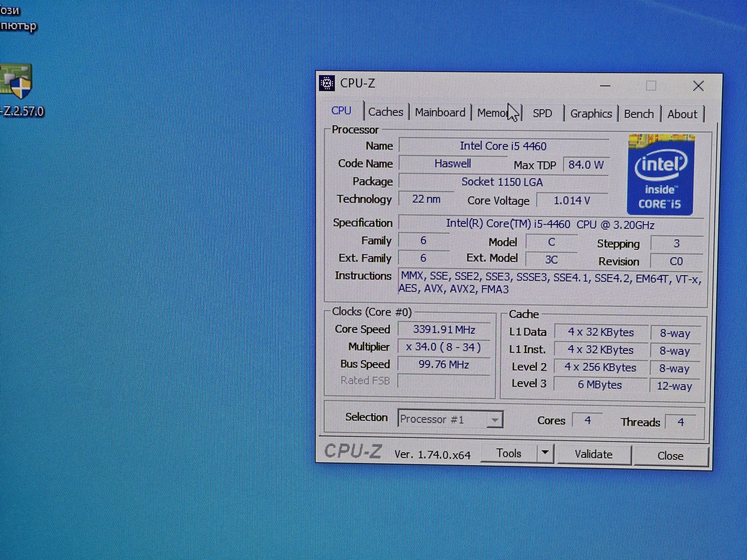Minimize the CPU-Z window
The width and height of the screenshot is (747, 560).
(x=605, y=85)
